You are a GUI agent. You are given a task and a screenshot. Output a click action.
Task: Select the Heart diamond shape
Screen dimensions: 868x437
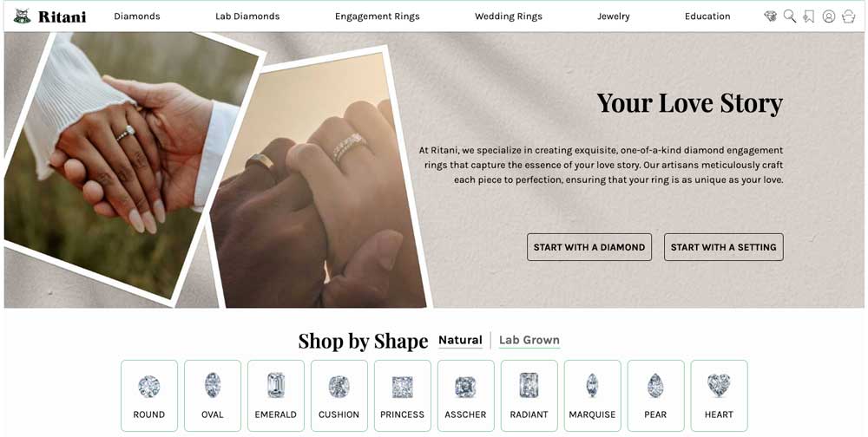pyautogui.click(x=719, y=395)
